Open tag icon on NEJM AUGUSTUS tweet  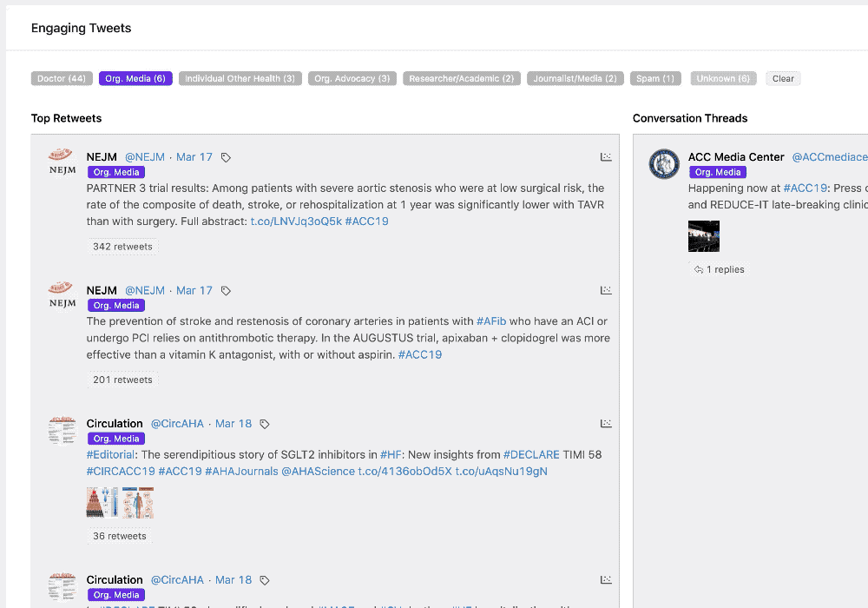coord(226,291)
